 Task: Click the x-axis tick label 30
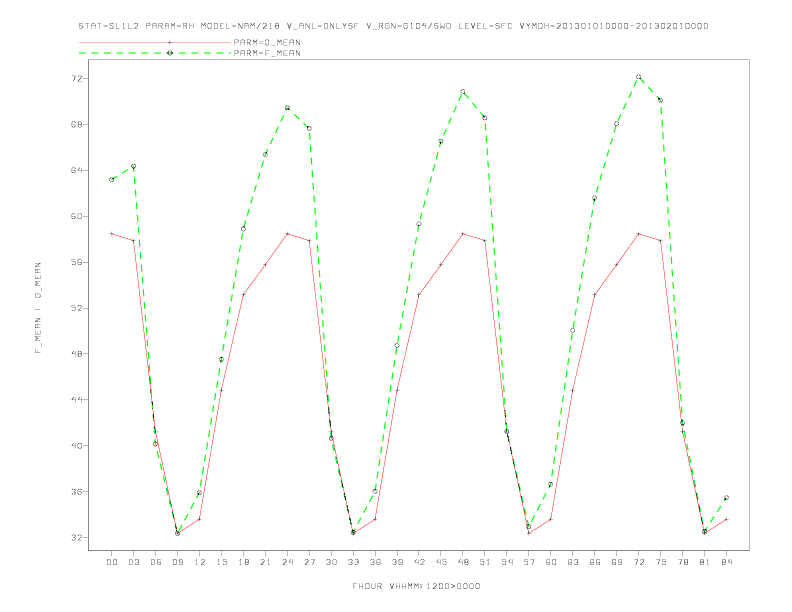[331, 562]
